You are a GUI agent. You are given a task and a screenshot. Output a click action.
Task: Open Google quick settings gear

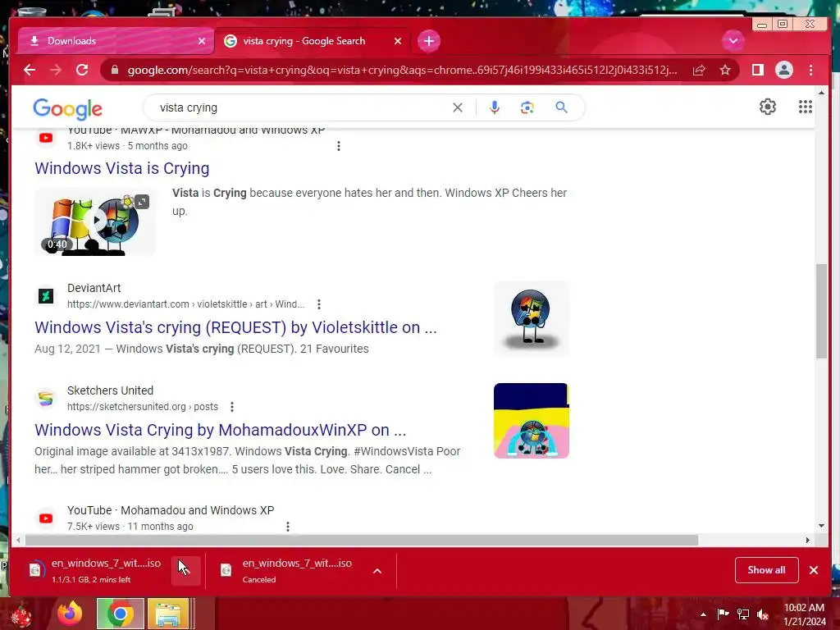tap(768, 107)
